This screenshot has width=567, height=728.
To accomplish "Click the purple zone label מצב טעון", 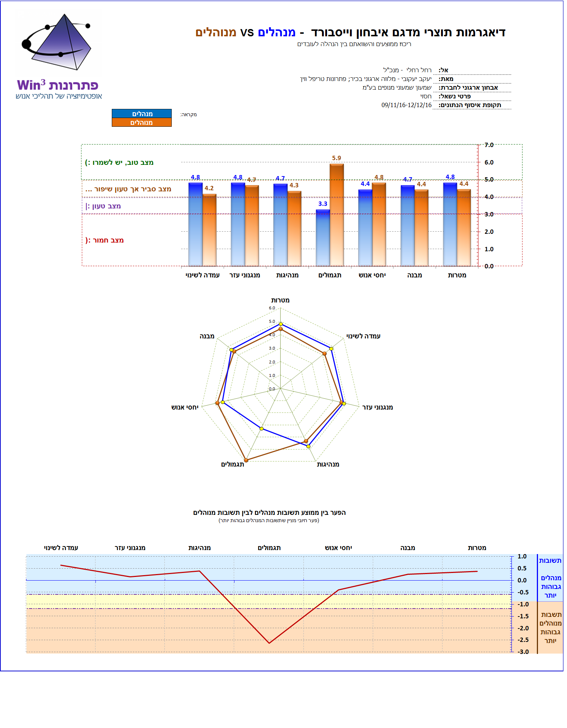I will click(x=103, y=206).
